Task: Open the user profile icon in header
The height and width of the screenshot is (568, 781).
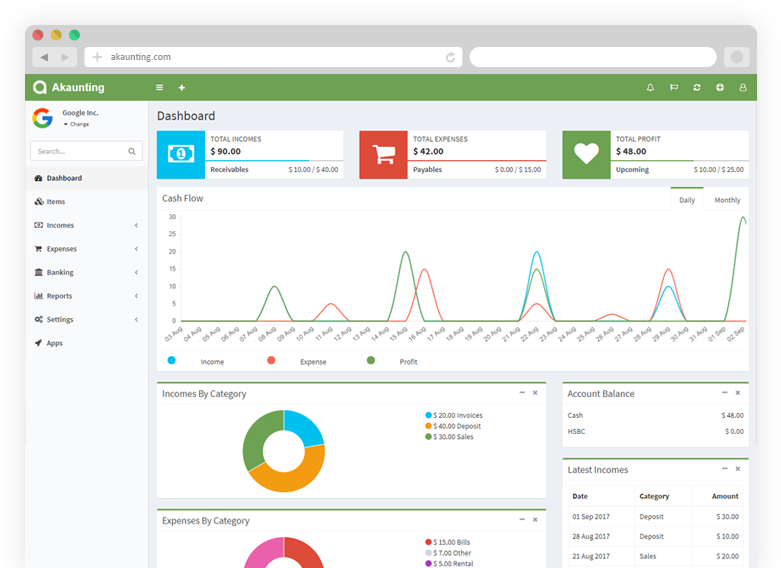Action: (x=743, y=87)
